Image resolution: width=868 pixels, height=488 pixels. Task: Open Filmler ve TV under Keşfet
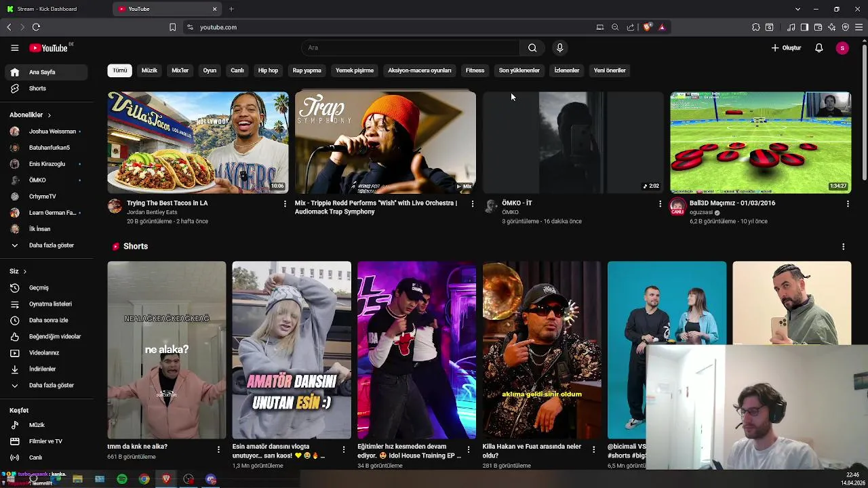[x=45, y=441]
